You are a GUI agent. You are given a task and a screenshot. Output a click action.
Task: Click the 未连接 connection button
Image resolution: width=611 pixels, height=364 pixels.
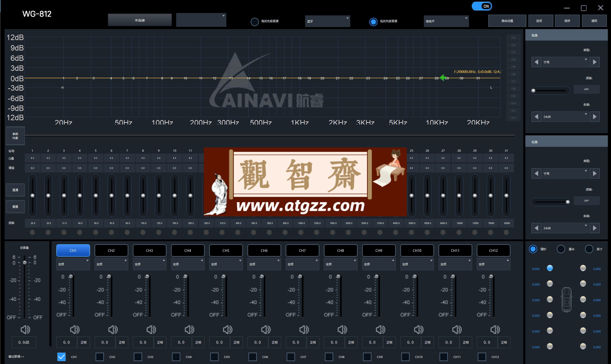pyautogui.click(x=140, y=20)
